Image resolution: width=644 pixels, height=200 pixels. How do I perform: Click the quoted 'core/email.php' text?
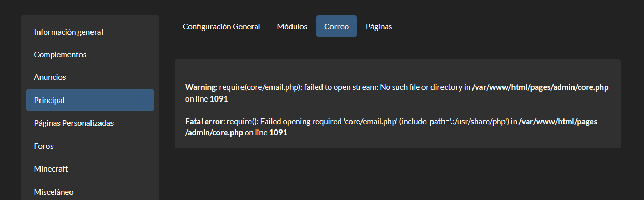(x=370, y=121)
